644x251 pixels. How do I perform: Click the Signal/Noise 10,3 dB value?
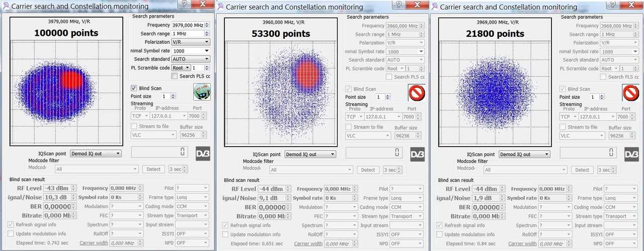[x=60, y=197]
